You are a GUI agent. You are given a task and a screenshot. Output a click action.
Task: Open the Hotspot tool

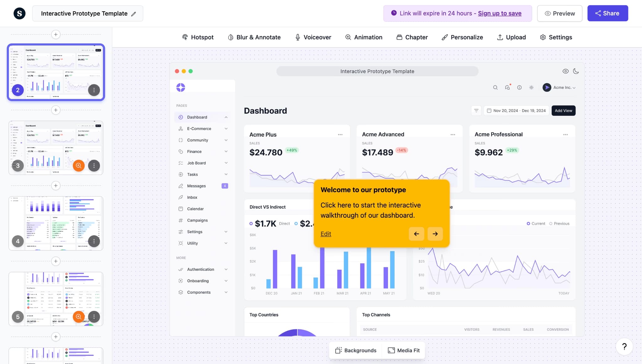point(198,37)
